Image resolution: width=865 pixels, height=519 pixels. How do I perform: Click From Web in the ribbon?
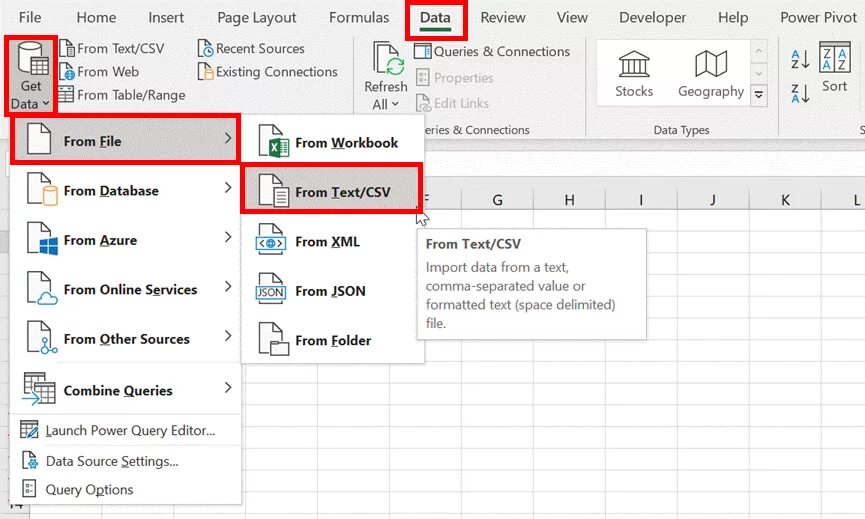[99, 72]
